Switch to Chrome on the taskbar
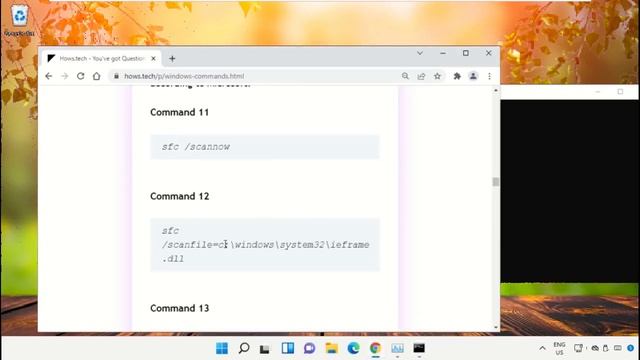 pyautogui.click(x=375, y=348)
